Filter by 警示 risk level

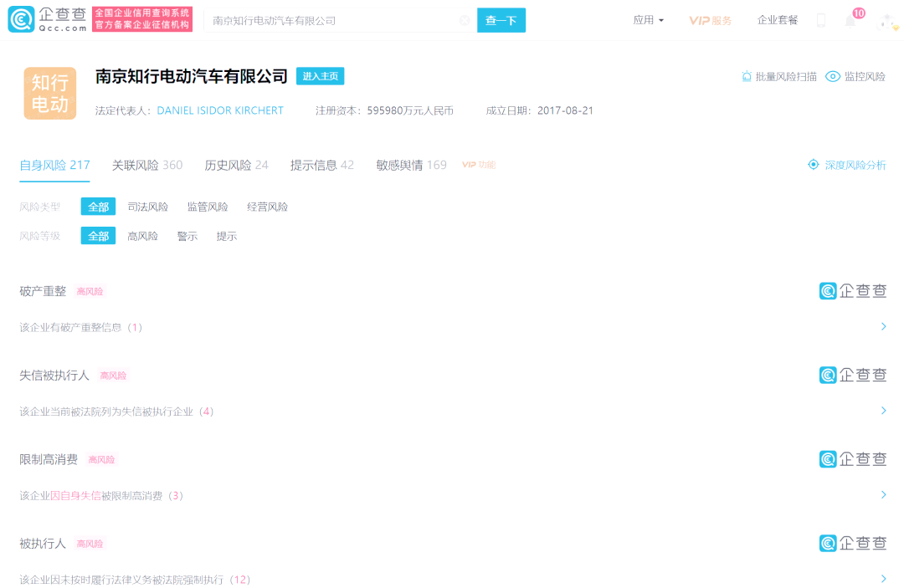coord(187,236)
